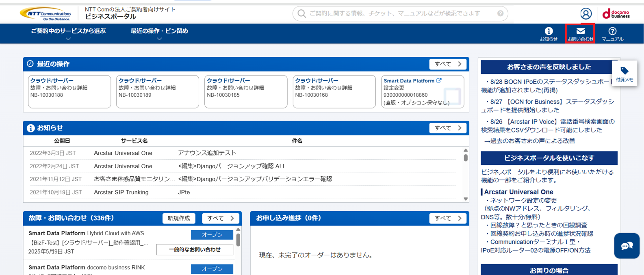Click the 件名 column header

[297, 141]
